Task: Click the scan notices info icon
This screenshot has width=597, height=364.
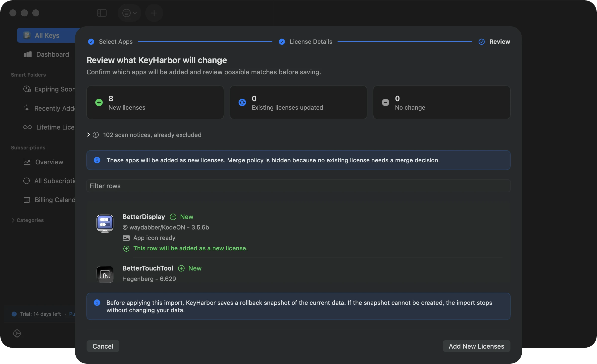Action: pyautogui.click(x=96, y=135)
